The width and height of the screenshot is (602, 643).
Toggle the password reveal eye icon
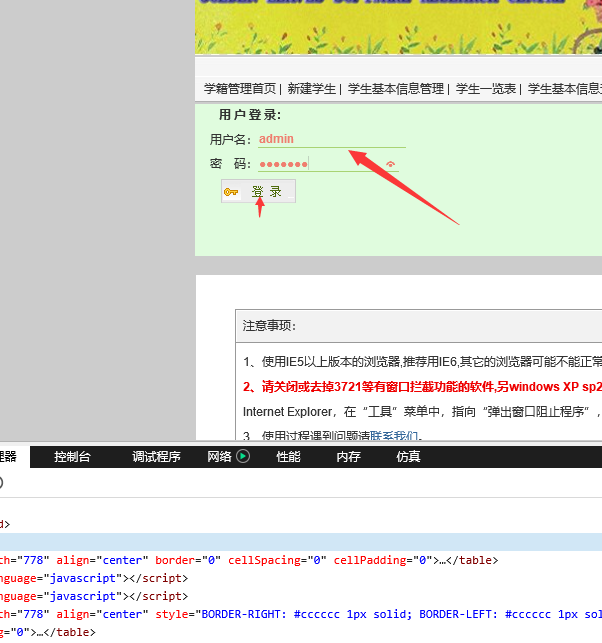[x=390, y=164]
